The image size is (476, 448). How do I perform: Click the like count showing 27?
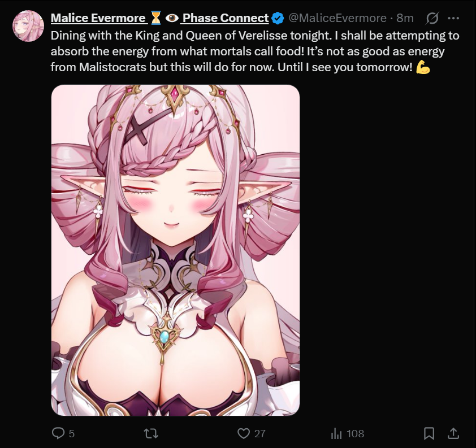[260, 434]
